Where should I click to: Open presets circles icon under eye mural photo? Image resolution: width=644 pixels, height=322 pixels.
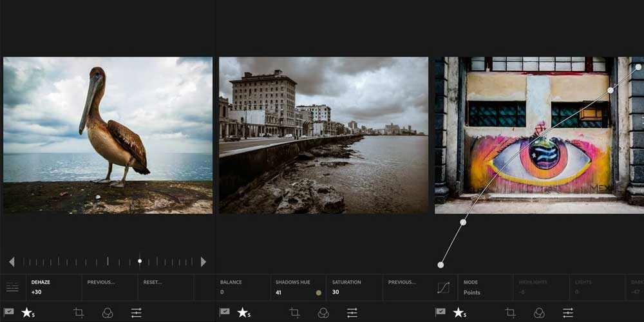tap(539, 313)
